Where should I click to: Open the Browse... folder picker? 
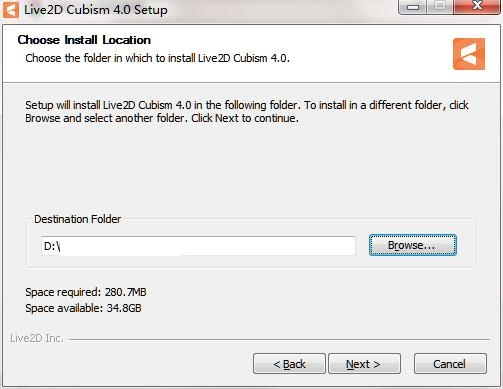[x=413, y=245]
